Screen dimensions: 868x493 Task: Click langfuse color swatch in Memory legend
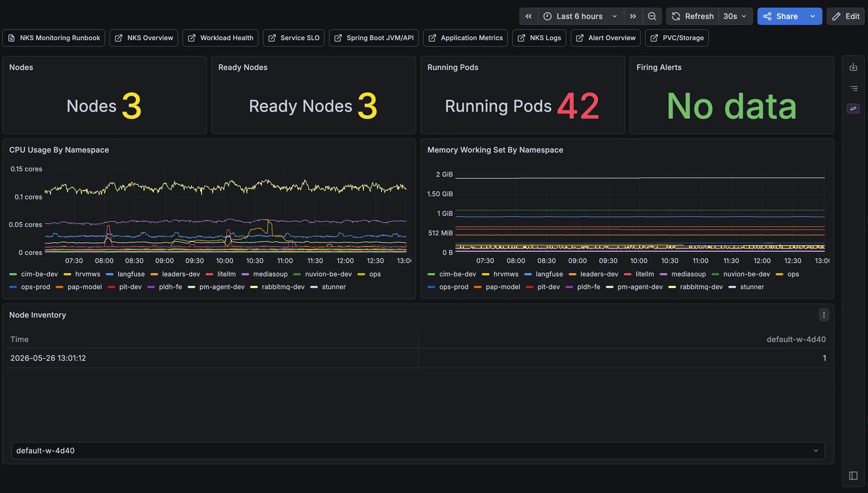coord(528,274)
